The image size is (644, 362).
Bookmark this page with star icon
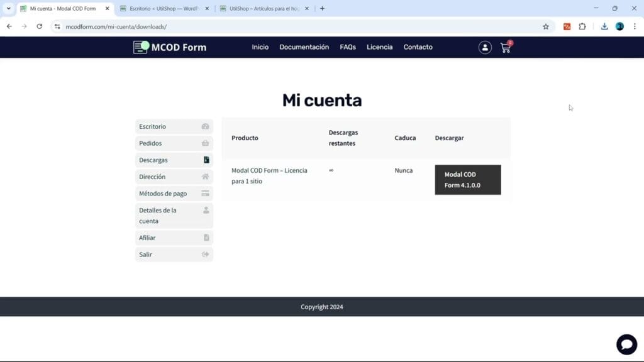[x=545, y=26]
